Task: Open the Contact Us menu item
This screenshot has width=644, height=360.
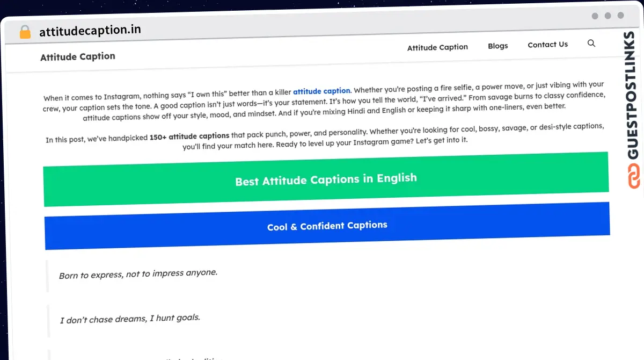Action: tap(547, 45)
